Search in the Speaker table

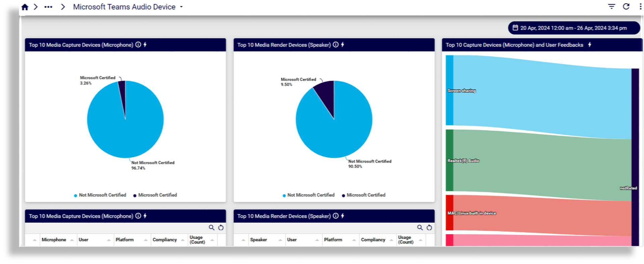(x=420, y=228)
